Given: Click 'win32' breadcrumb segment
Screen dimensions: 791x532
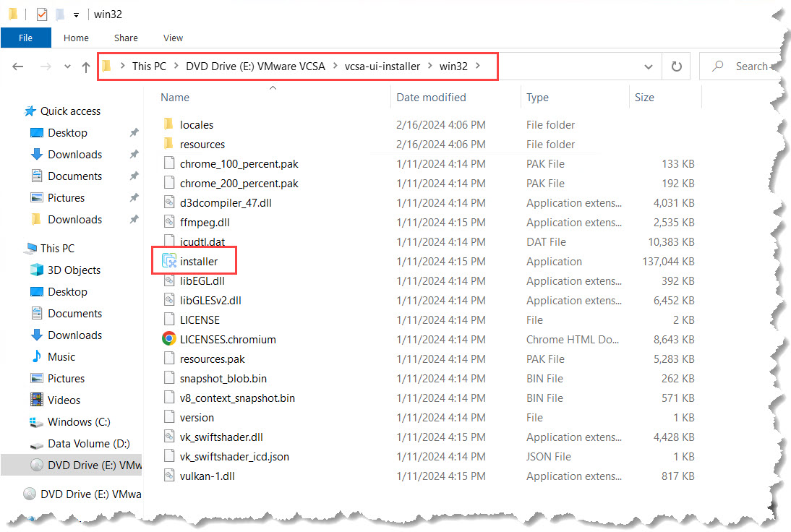Looking at the screenshot, I should [x=453, y=66].
